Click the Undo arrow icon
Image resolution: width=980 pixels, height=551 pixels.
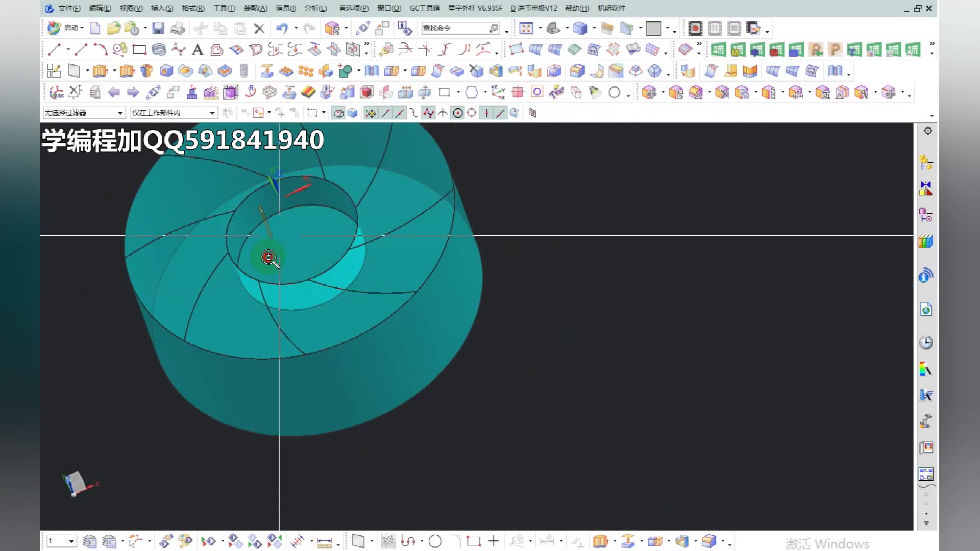(x=282, y=29)
